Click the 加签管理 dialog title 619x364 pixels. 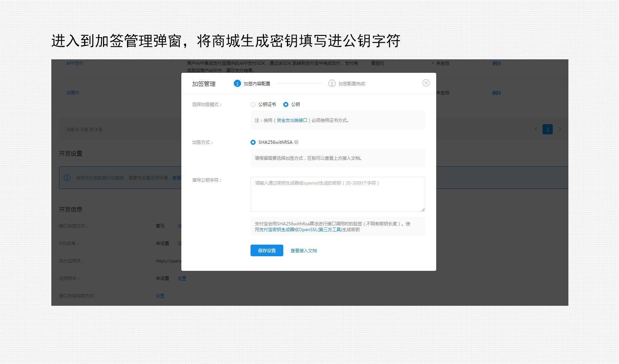pos(204,84)
